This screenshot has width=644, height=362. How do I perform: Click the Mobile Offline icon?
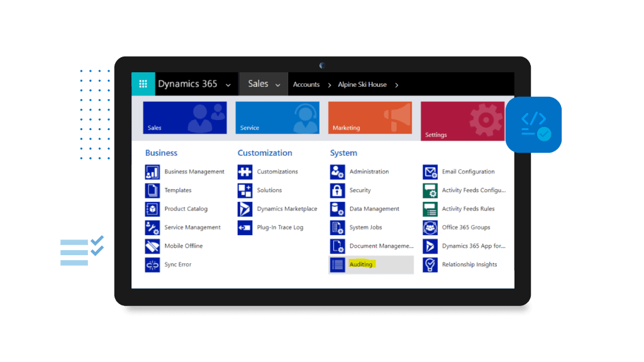153,246
